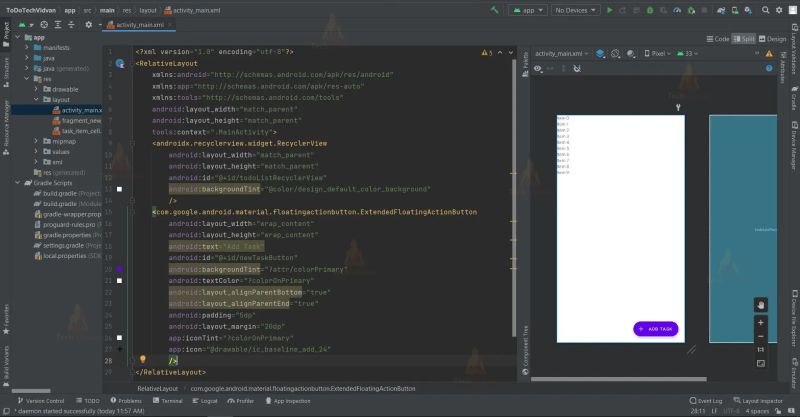Open the Logcat tool window

tap(205, 401)
